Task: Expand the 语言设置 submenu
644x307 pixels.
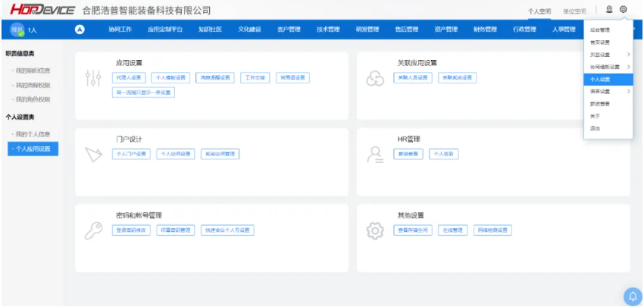Action: pos(628,92)
